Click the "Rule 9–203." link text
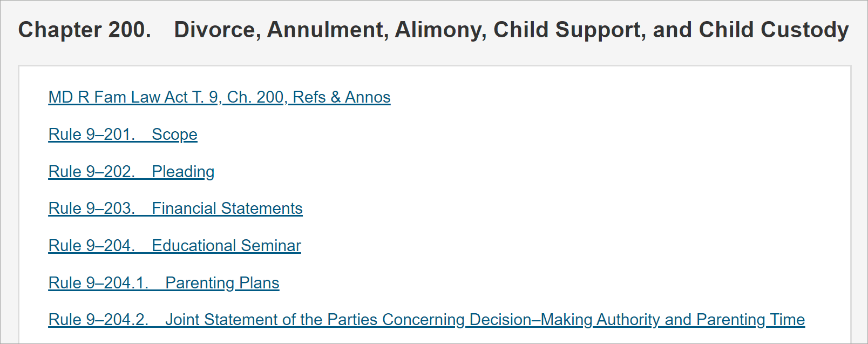 (91, 208)
